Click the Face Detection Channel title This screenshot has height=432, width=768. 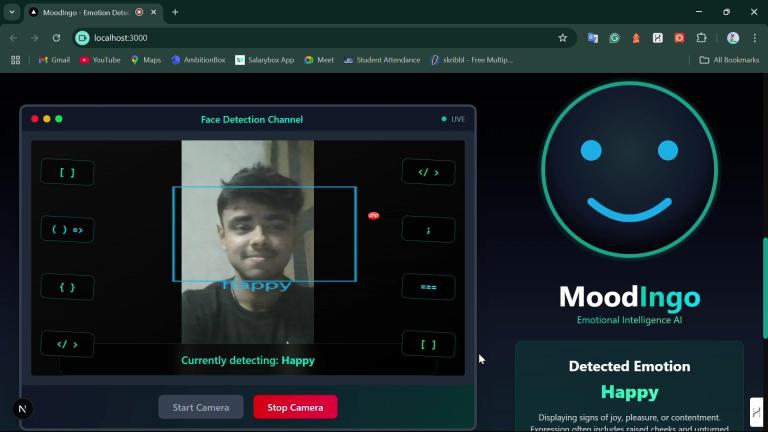tap(252, 120)
